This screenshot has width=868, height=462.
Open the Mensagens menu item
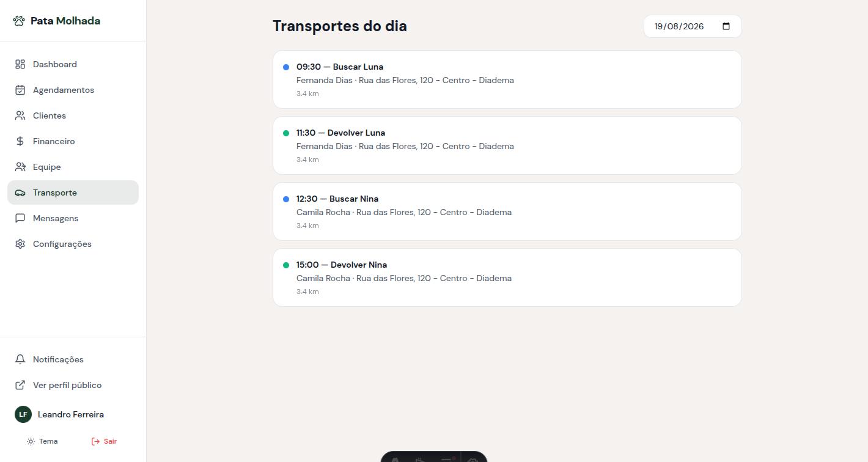click(x=73, y=218)
